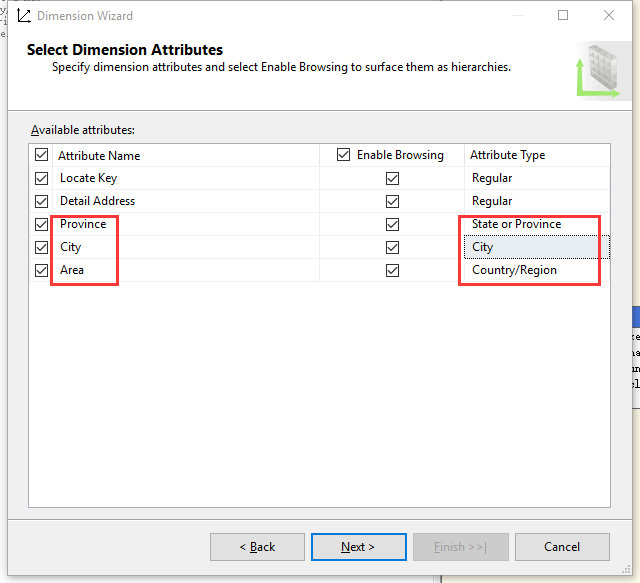Click the Dimension Wizard title bar icon
Image resolution: width=640 pixels, height=583 pixels.
[24, 16]
